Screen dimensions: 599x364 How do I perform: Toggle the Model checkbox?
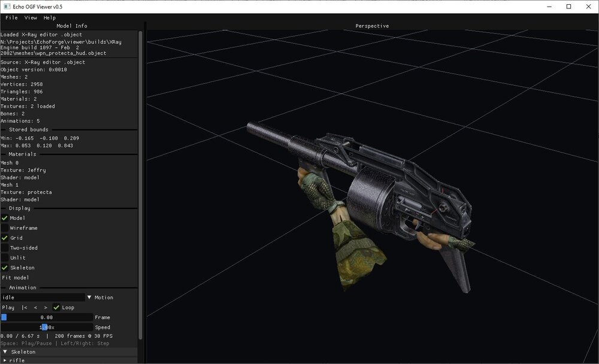click(5, 218)
